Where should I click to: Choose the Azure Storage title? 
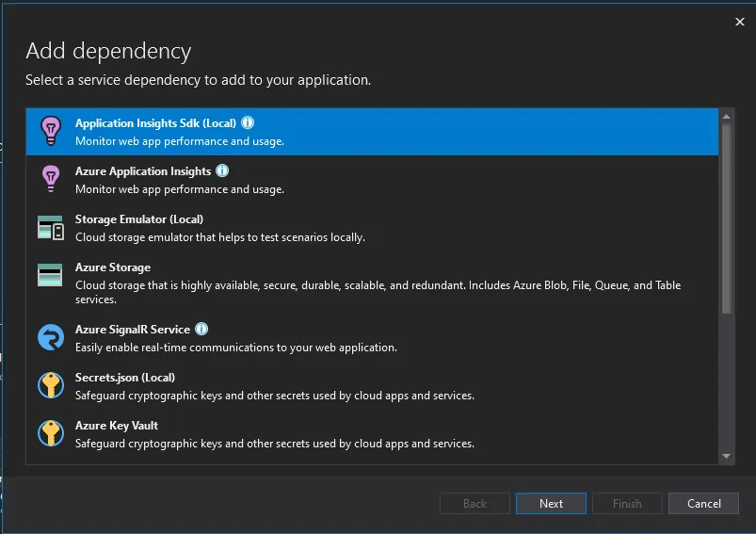(x=113, y=267)
